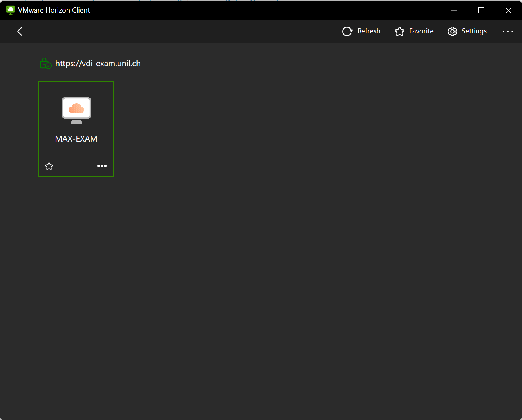The image size is (522, 420).
Task: Click the MAX-EXAM cloud desktop icon
Action: click(76, 110)
